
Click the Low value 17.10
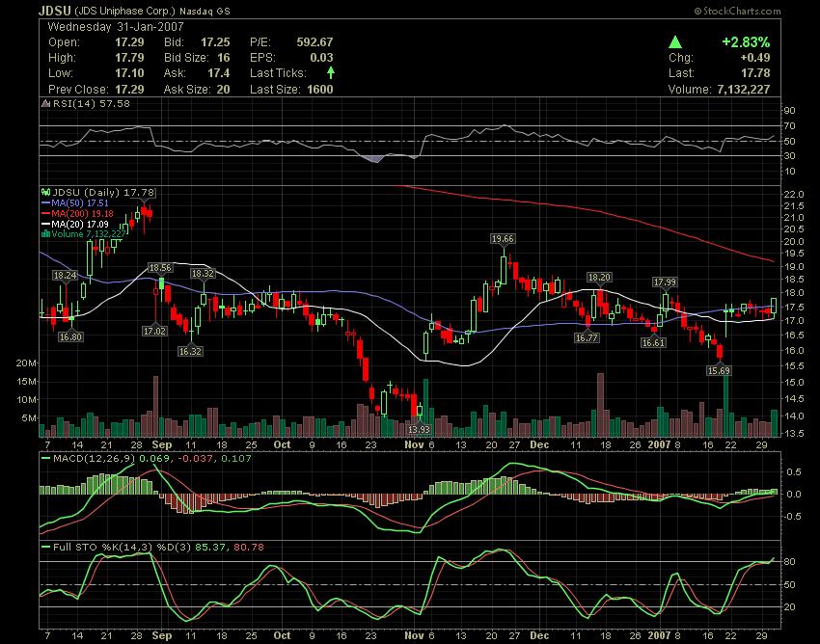(x=129, y=72)
